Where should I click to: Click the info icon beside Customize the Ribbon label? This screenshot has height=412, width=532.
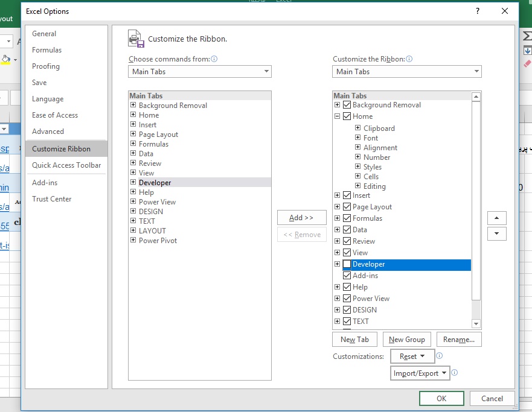[x=409, y=59]
